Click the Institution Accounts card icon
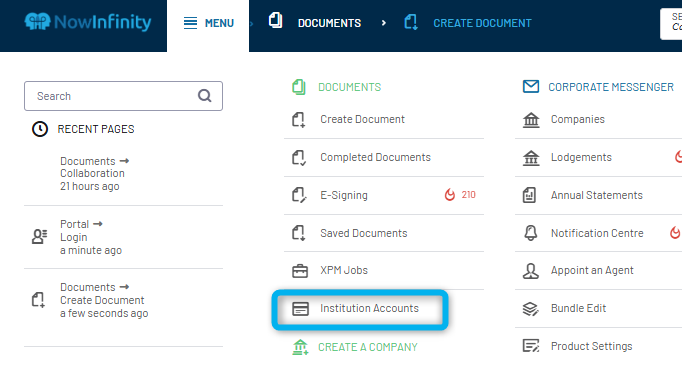This screenshot has height=368, width=682. tap(300, 308)
